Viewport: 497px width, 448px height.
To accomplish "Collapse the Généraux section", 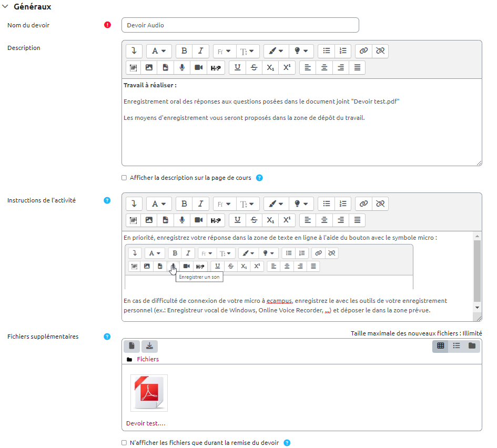I will (6, 7).
